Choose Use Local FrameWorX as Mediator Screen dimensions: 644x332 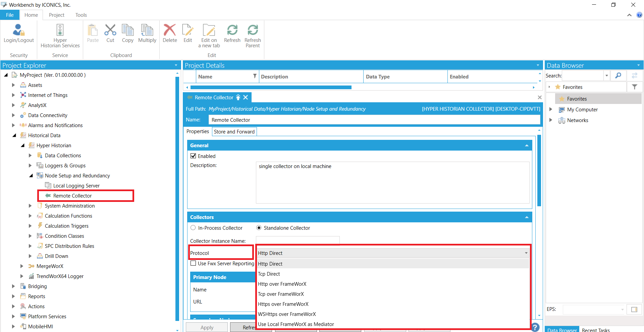tap(393, 324)
